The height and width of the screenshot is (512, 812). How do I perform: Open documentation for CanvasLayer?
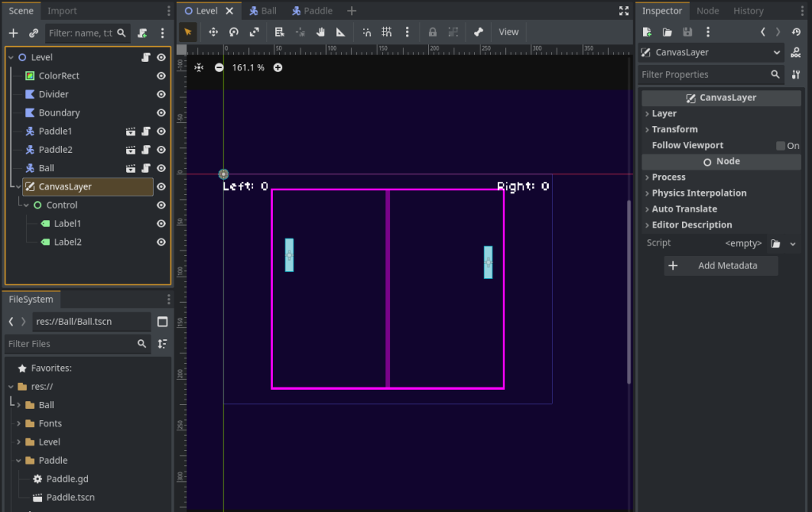(795, 52)
